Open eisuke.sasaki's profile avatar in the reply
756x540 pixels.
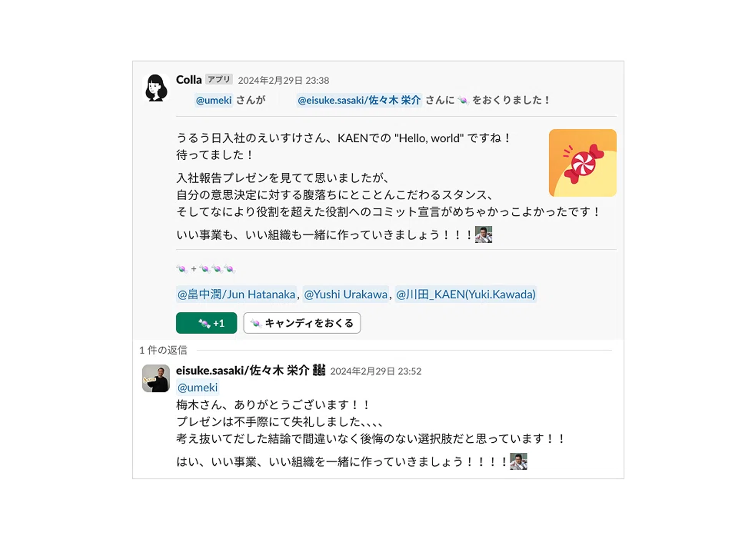[156, 378]
